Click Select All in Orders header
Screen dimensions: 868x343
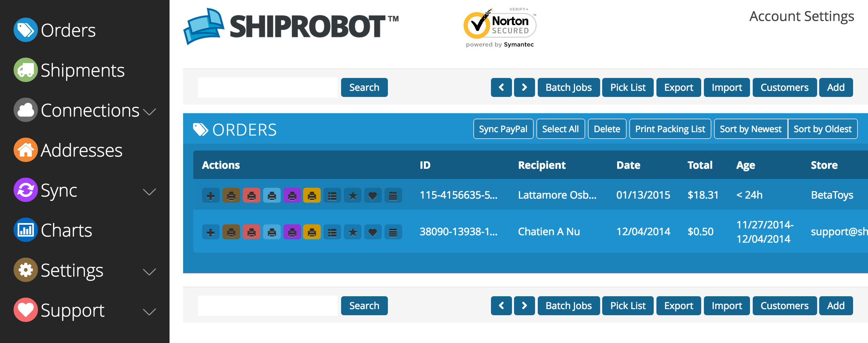[x=560, y=129]
